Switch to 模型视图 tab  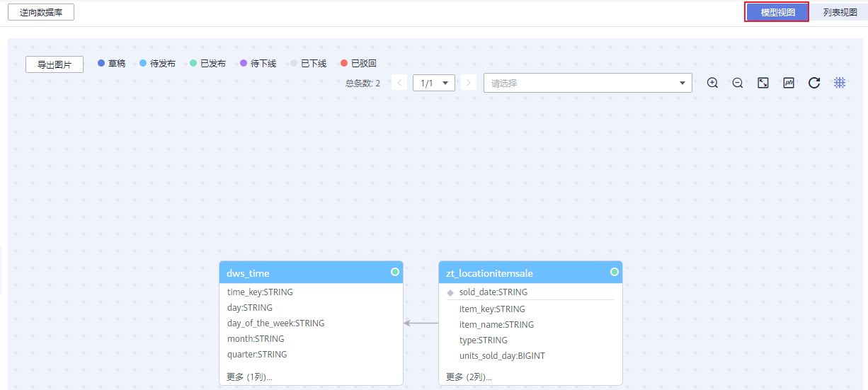[x=777, y=12]
